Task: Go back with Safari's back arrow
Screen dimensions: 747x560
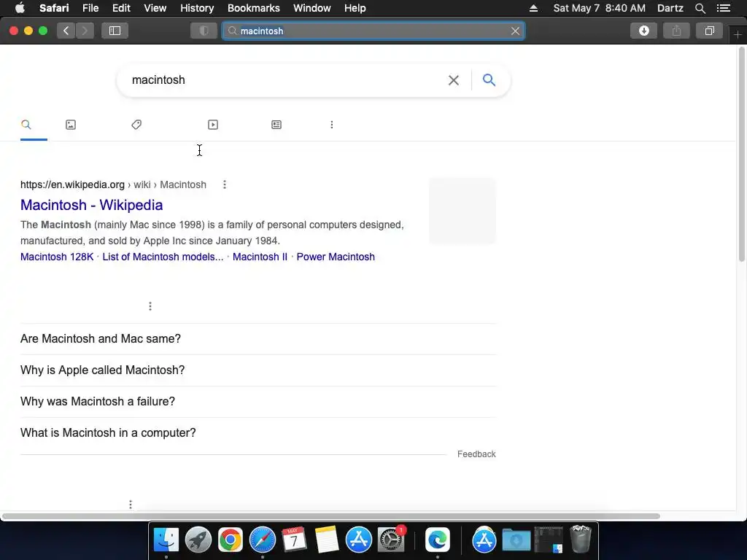Action: point(66,31)
